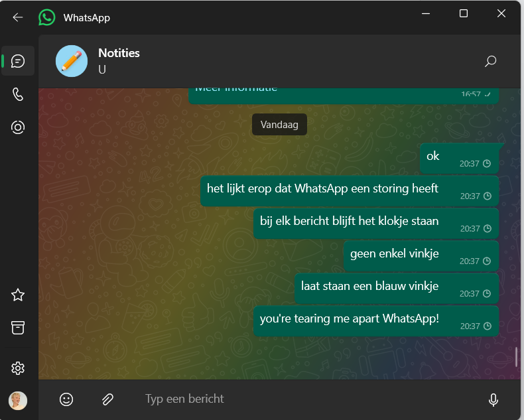Click the 'U' subtitle under Notities
The image size is (524, 420).
(102, 70)
